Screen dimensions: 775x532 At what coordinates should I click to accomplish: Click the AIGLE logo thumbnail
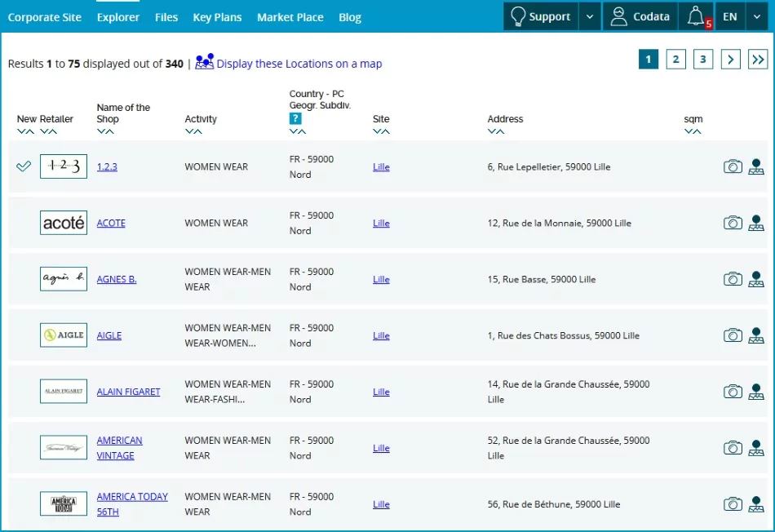coord(64,335)
